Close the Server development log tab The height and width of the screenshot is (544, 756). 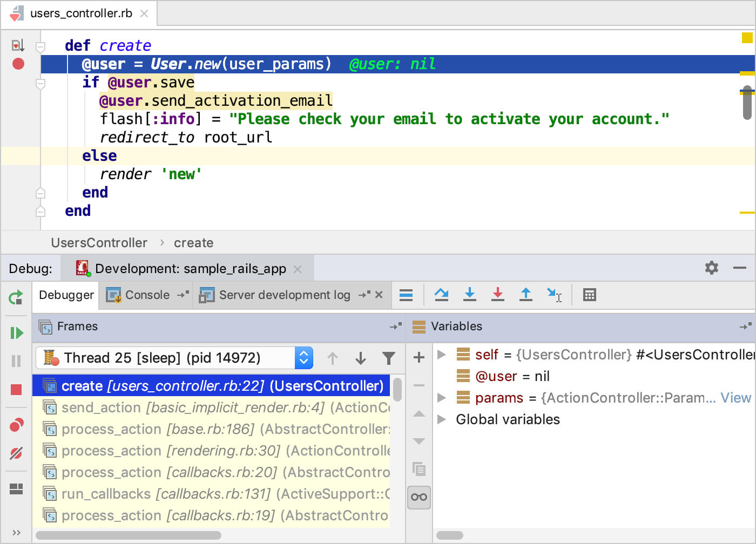tap(379, 295)
